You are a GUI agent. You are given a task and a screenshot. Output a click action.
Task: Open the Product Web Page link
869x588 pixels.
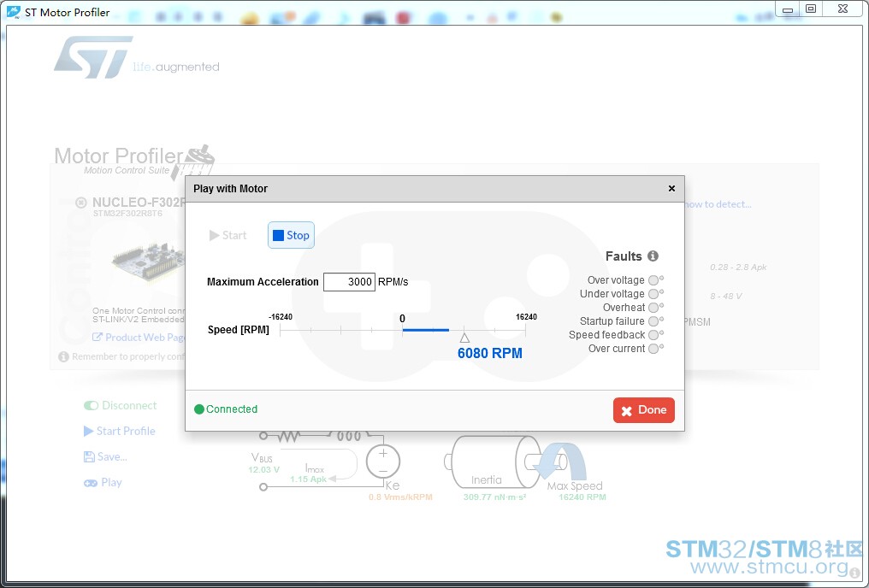(139, 338)
